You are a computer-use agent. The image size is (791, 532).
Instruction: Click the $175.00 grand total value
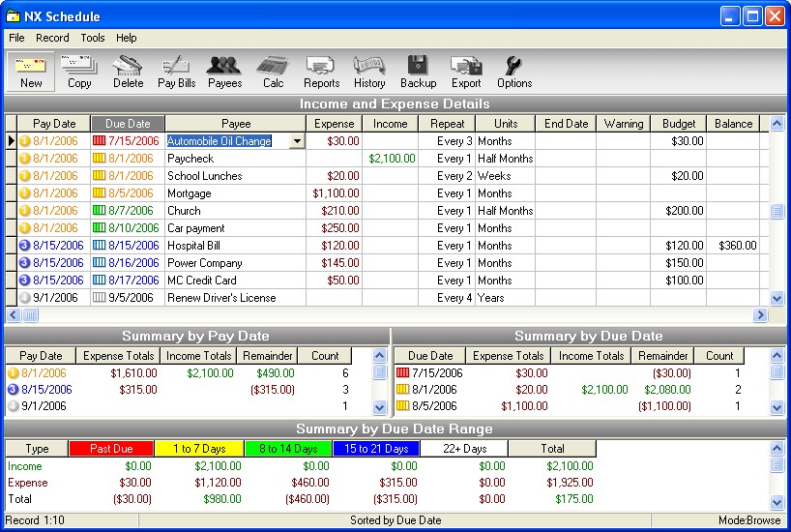point(574,499)
